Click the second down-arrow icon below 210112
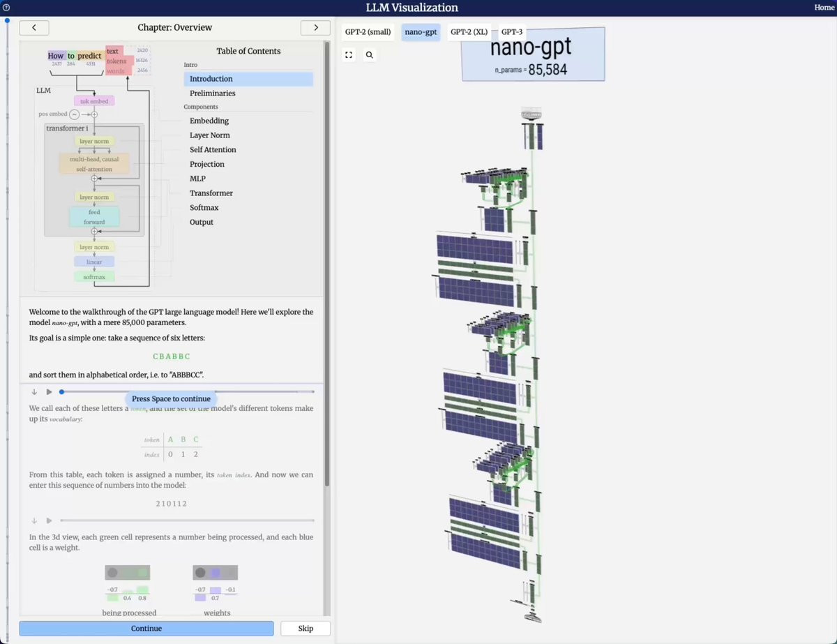The height and width of the screenshot is (644, 837). coord(34,521)
